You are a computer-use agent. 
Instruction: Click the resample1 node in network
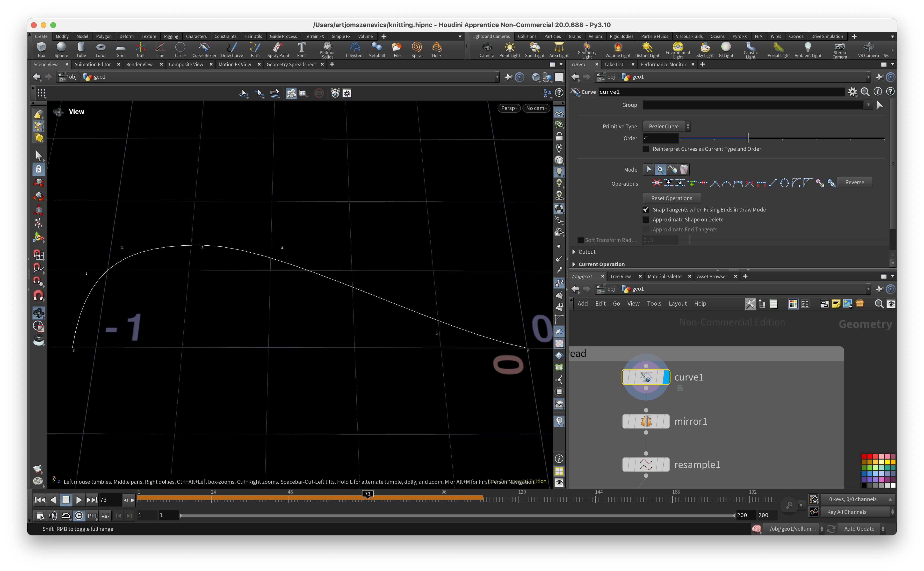tap(646, 464)
